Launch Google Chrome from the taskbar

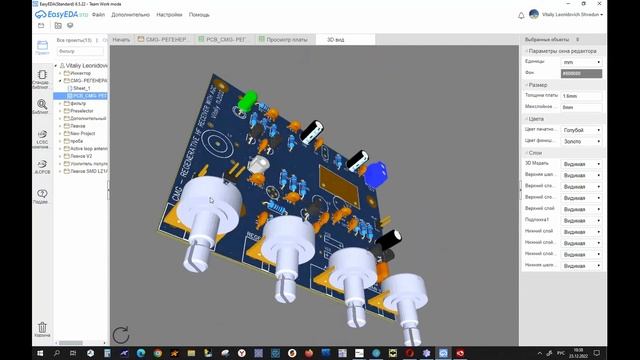tap(158, 353)
